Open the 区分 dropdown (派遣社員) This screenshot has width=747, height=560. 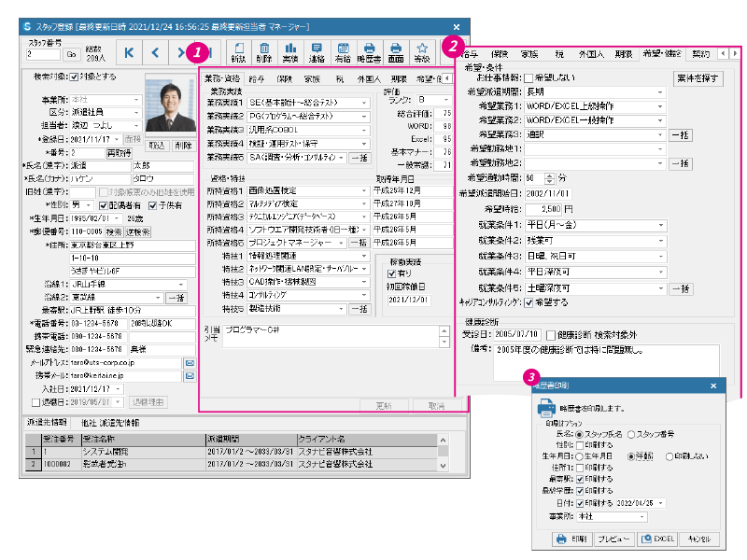[x=136, y=112]
